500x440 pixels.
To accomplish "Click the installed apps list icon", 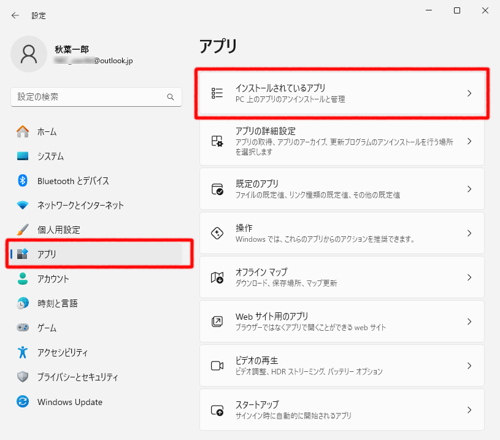I will tap(217, 93).
